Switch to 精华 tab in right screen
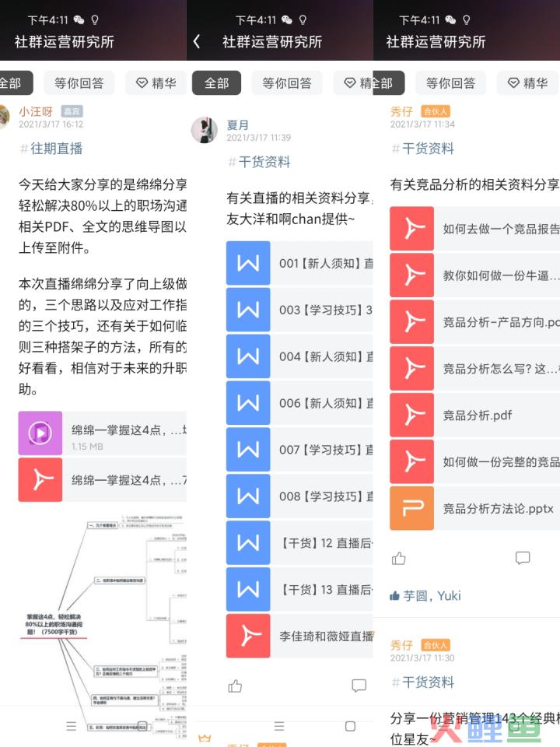Image resolution: width=560 pixels, height=747 pixels. 527,83
